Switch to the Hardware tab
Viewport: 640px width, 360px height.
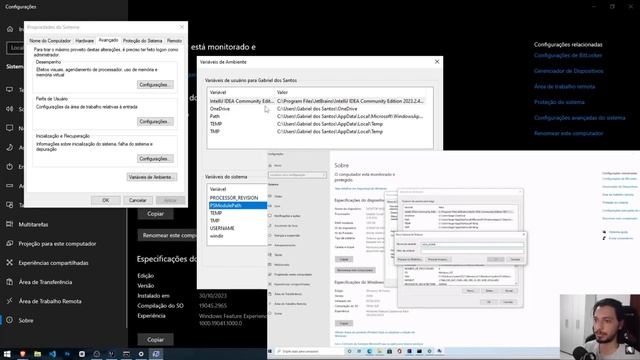[x=84, y=41]
